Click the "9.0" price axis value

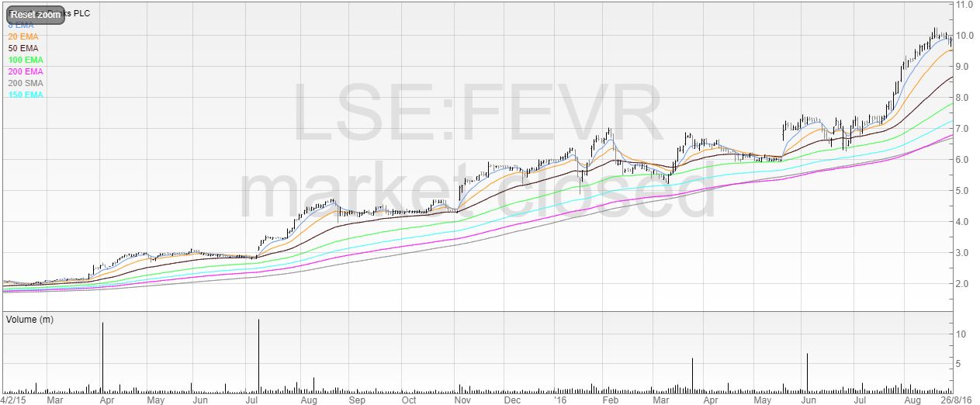(964, 67)
